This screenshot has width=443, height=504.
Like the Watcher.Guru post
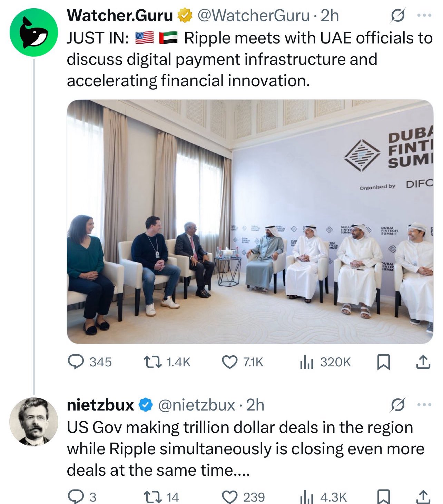[x=228, y=362]
